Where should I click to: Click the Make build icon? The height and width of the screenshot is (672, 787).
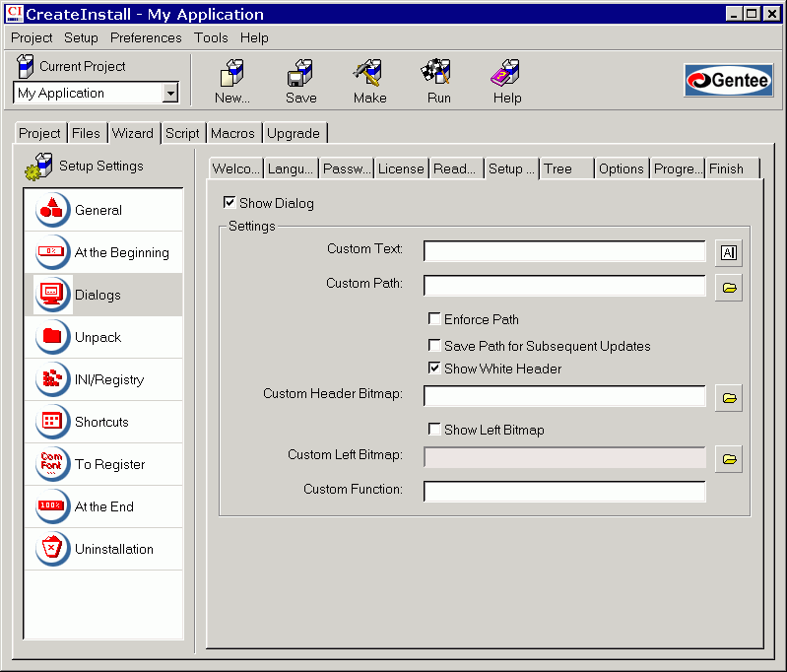pos(369,81)
